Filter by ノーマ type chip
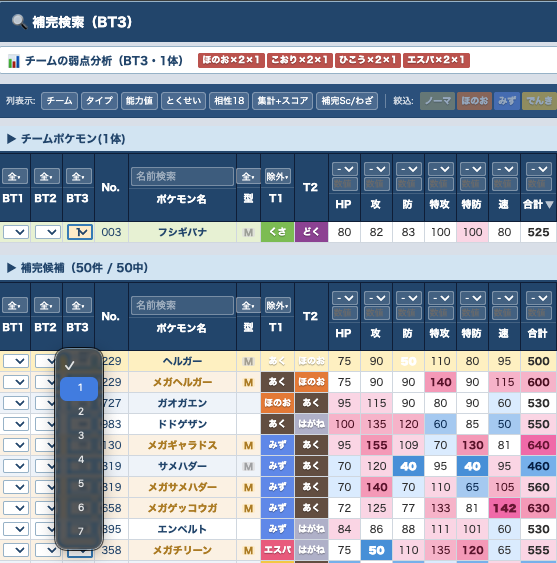This screenshot has width=557, height=563. (x=437, y=101)
